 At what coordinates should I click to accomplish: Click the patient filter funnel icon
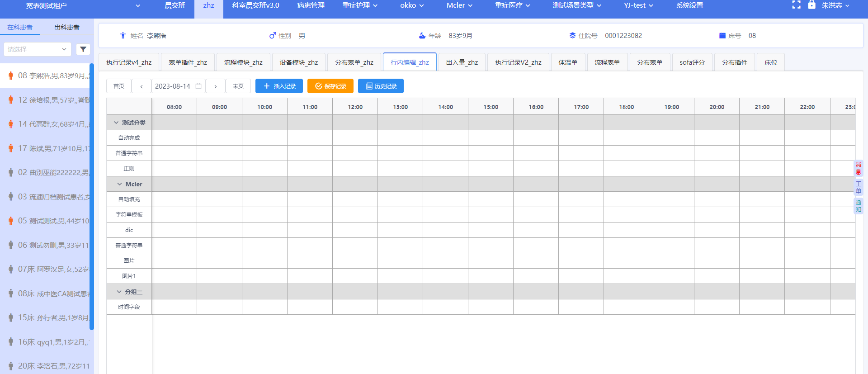pyautogui.click(x=83, y=49)
